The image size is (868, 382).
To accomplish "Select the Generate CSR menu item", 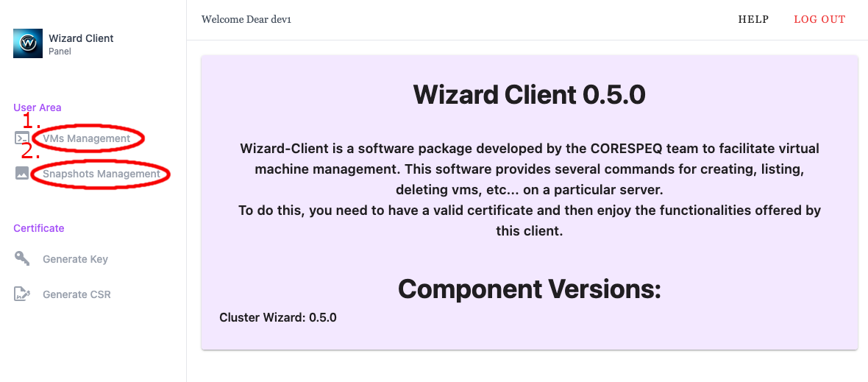I will click(x=77, y=294).
